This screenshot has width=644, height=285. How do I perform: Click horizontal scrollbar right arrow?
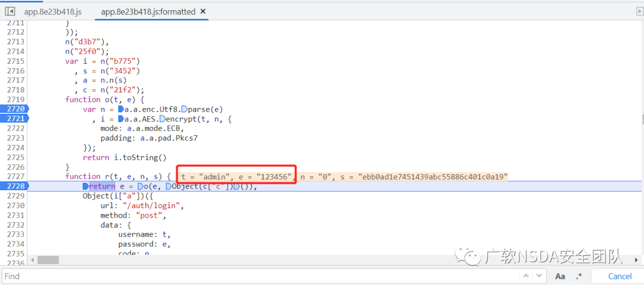(x=636, y=260)
